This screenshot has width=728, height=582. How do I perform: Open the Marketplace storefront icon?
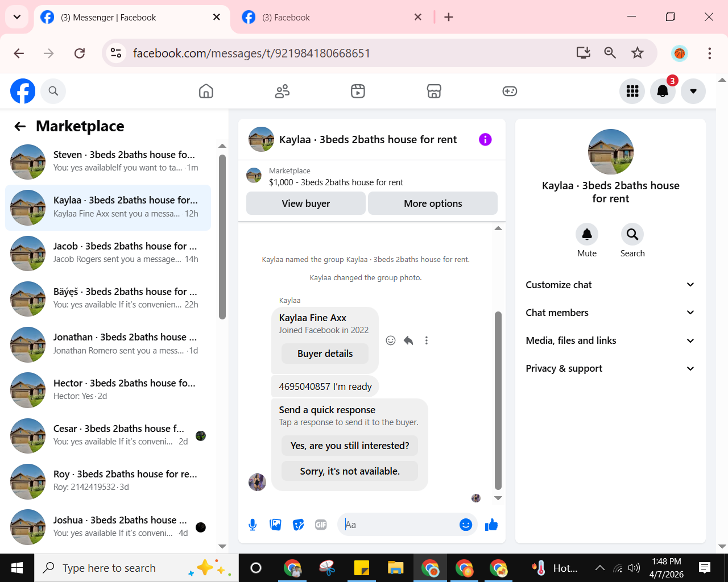tap(434, 91)
